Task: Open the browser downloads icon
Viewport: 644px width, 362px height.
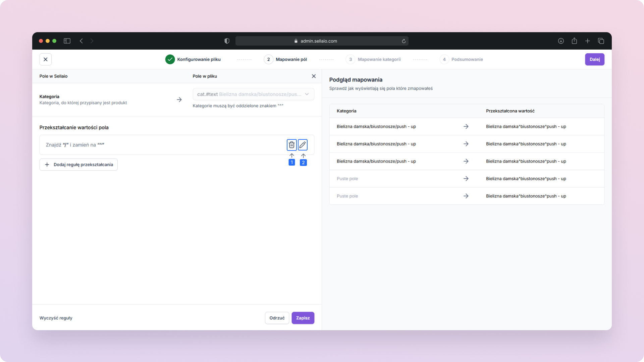Action: tap(561, 41)
